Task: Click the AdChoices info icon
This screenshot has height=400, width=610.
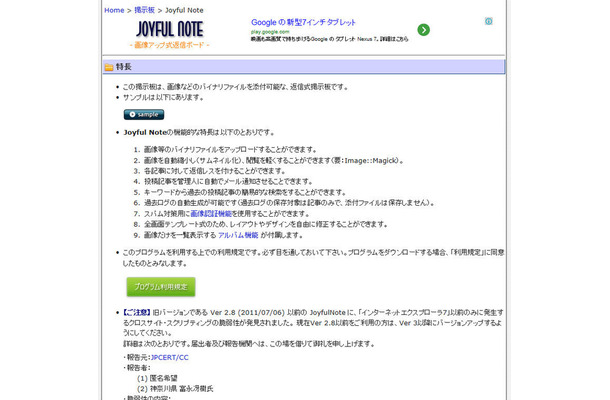Action: click(488, 19)
